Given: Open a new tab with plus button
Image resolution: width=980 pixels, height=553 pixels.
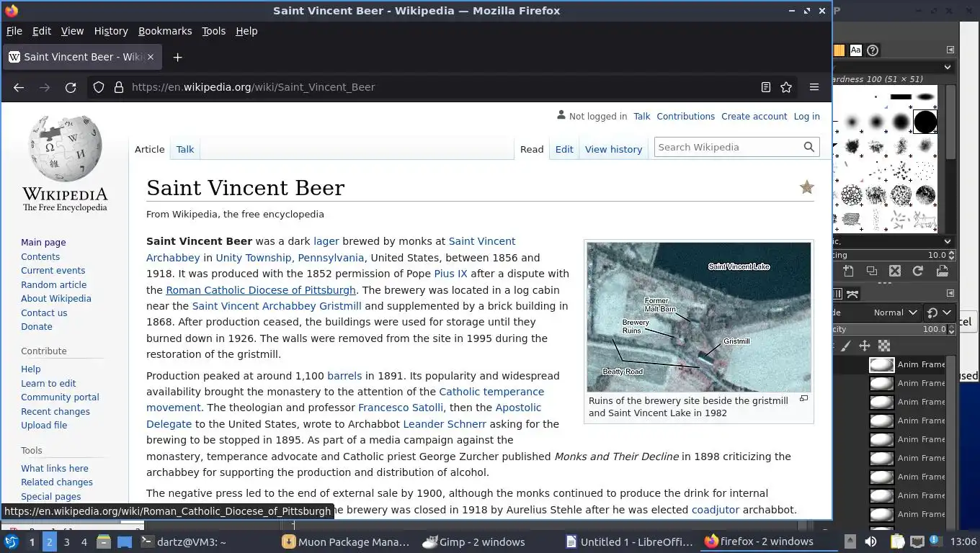Looking at the screenshot, I should 177,57.
